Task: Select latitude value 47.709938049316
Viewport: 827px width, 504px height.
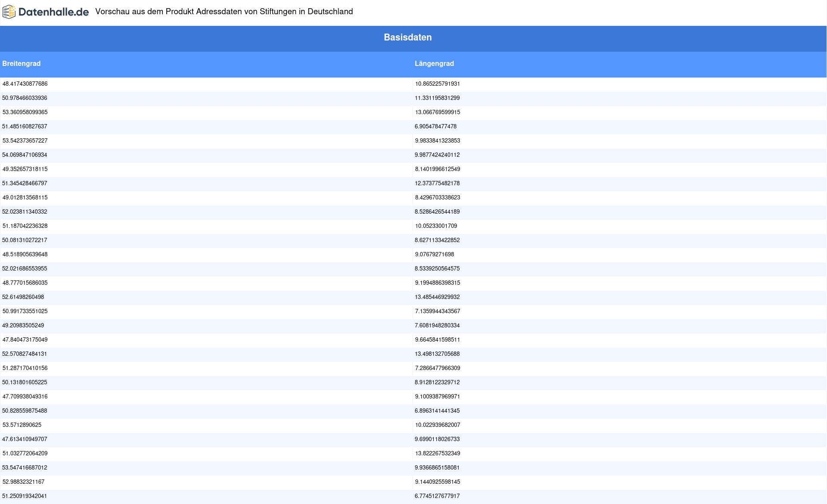Action: pyautogui.click(x=25, y=397)
